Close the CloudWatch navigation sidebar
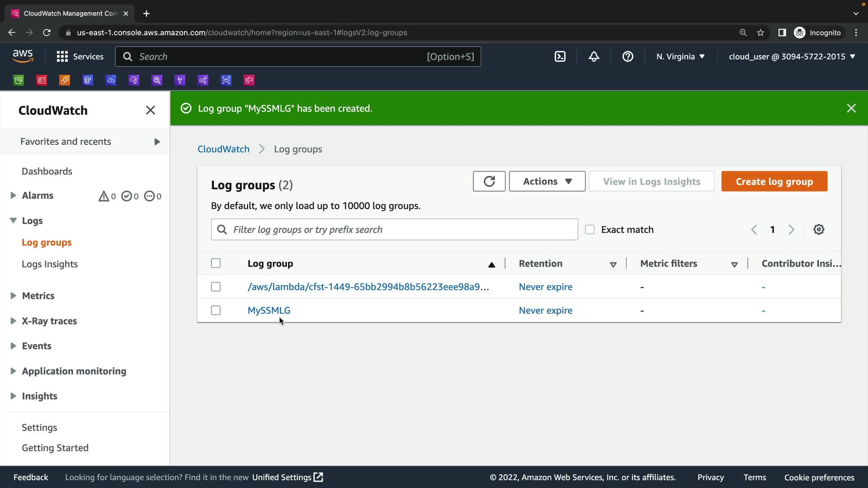 coord(150,110)
